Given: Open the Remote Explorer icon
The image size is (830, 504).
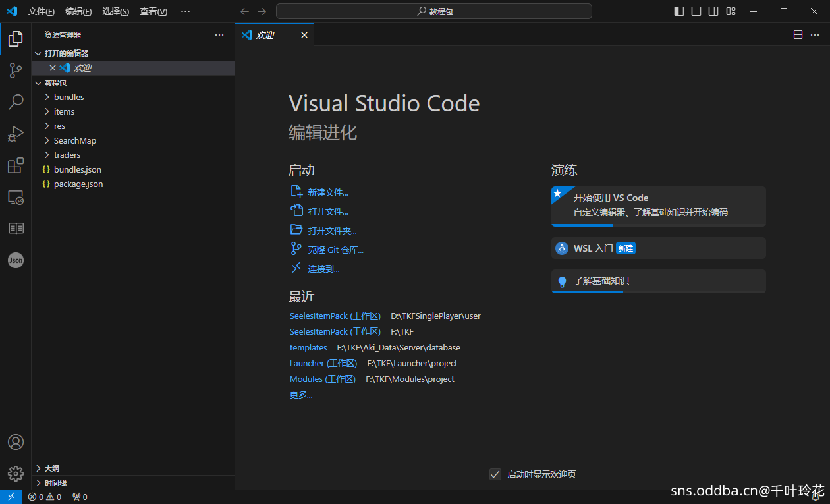Looking at the screenshot, I should click(x=16, y=197).
